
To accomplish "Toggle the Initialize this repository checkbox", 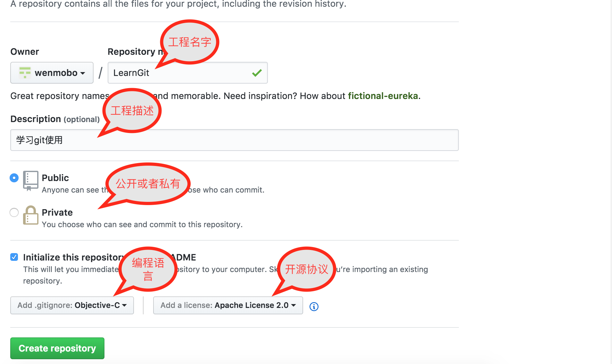I will point(14,257).
